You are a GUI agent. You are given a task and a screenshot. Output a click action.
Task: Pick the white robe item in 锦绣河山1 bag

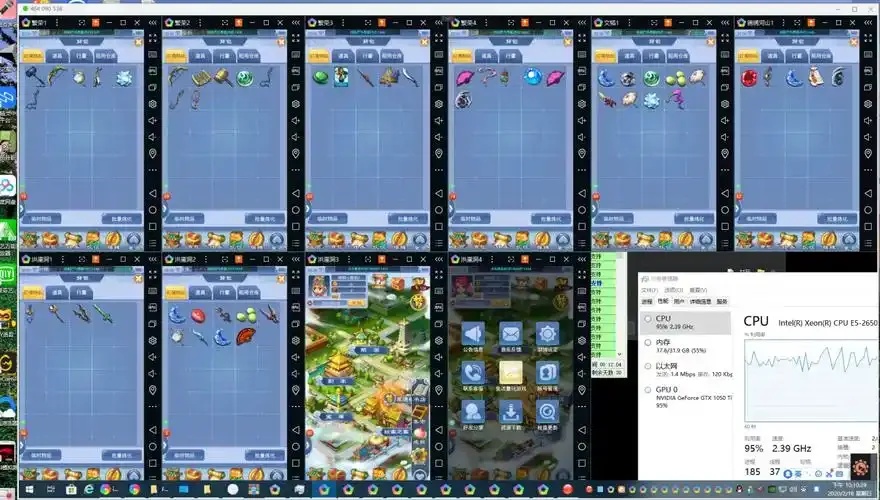click(815, 77)
